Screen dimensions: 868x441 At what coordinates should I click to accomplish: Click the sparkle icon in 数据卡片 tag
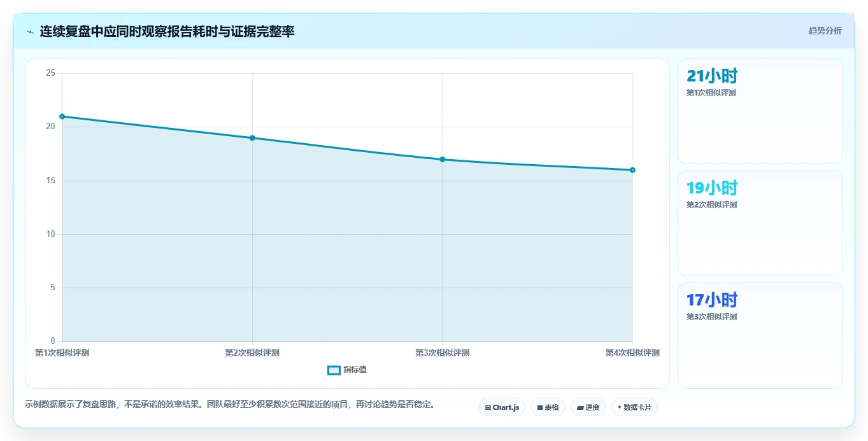[620, 407]
